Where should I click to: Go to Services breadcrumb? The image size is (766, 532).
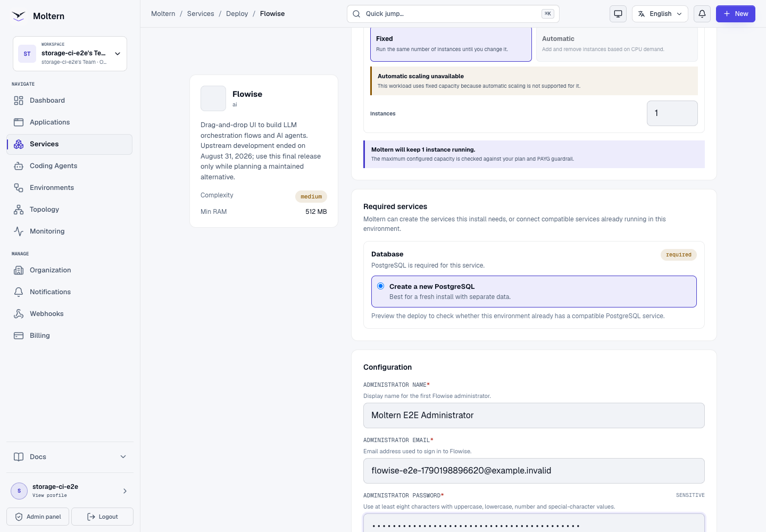[201, 14]
